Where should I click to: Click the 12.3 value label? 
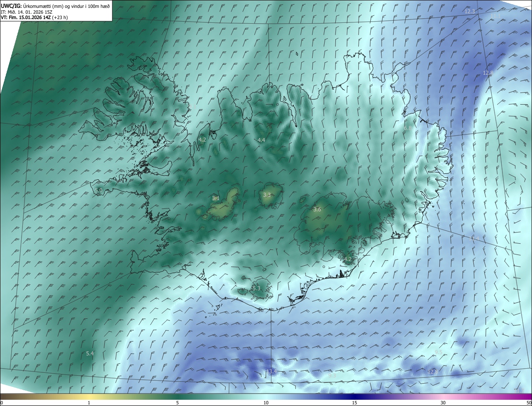(470, 11)
